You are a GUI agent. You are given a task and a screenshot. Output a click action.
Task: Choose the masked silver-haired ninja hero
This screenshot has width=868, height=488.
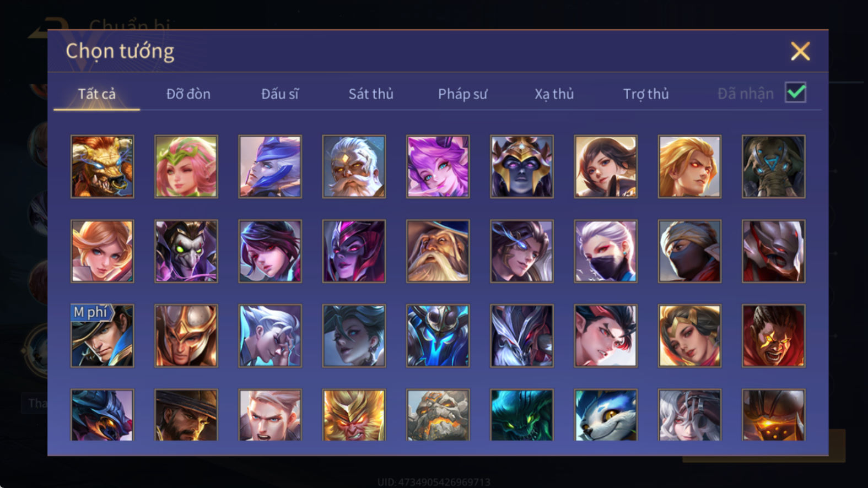click(x=605, y=251)
